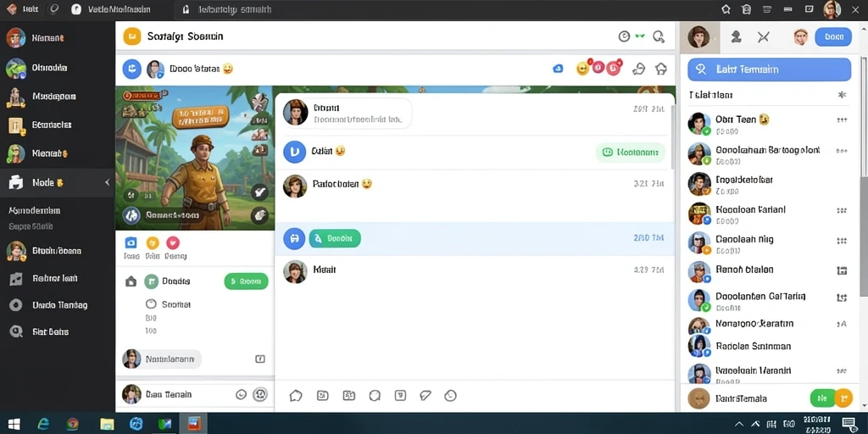Click the asterisk icon beside the contacts list heading
Viewport: 868px width, 434px height.
click(842, 95)
